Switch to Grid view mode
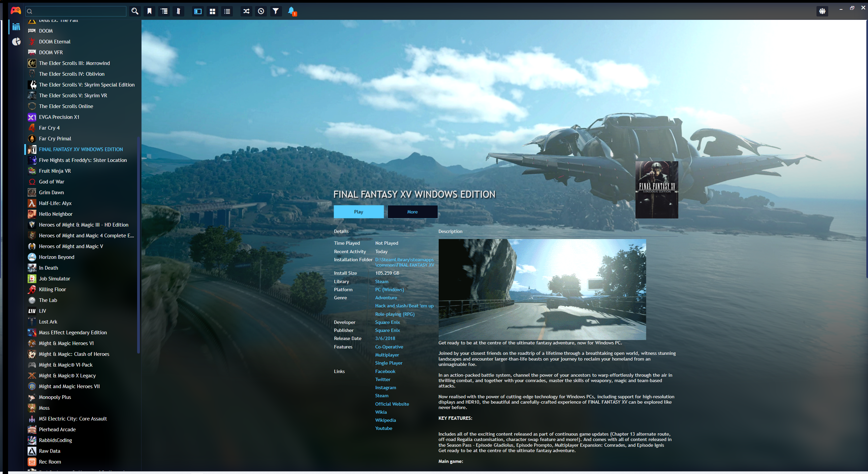Screen dimensions: 868x474 pos(212,11)
